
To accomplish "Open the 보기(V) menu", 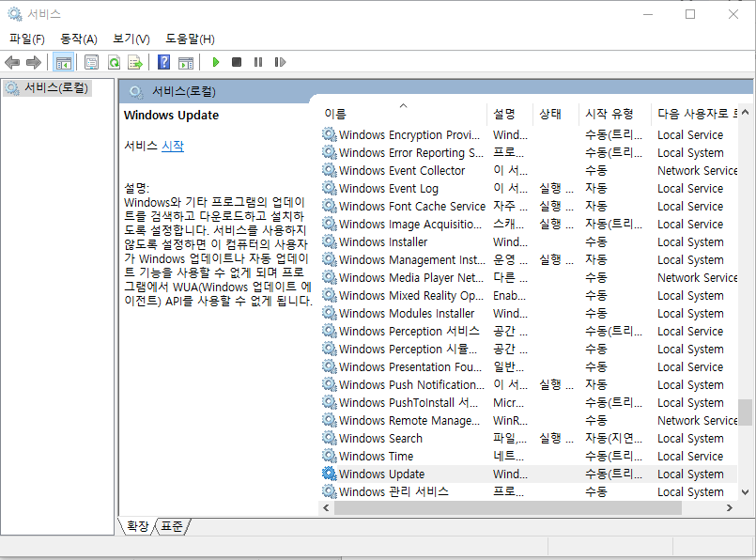I will click(x=131, y=39).
